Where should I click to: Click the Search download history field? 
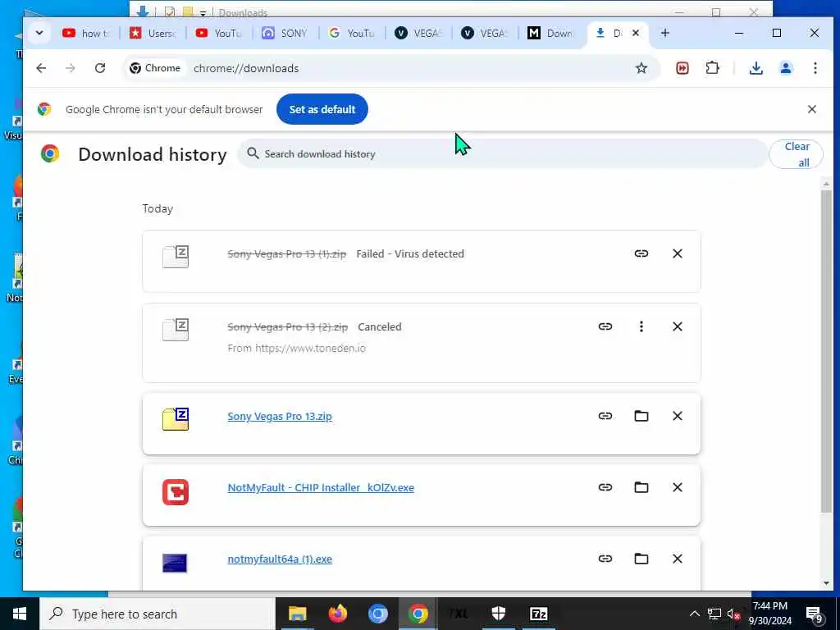tap(503, 153)
